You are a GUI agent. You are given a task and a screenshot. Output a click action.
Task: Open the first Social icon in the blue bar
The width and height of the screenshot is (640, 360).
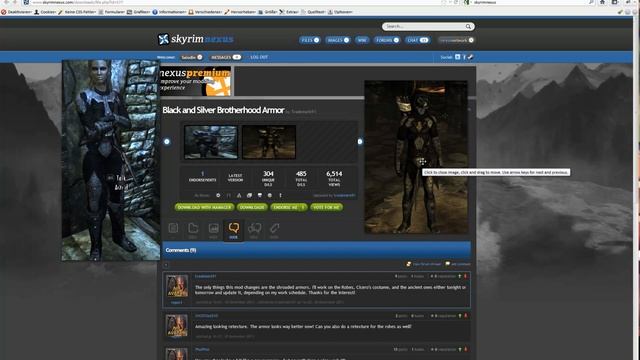458,57
